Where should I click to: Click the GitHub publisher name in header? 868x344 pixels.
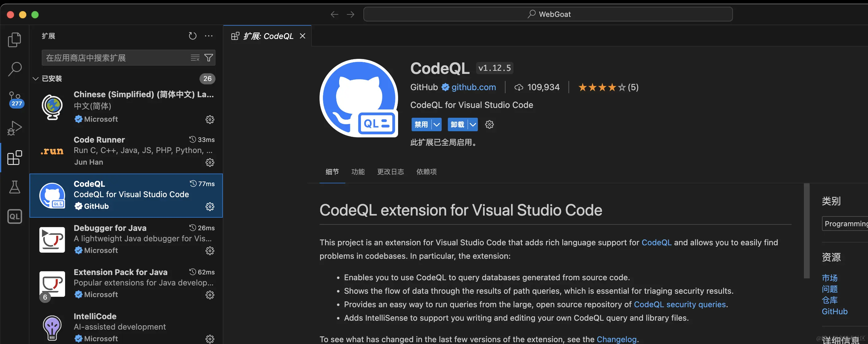pyautogui.click(x=424, y=87)
